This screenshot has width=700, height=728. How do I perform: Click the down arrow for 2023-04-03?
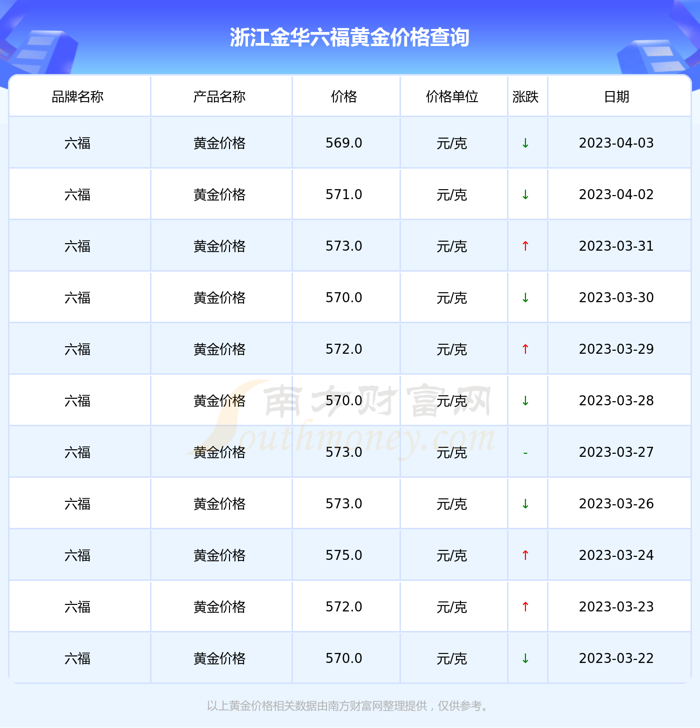click(525, 143)
